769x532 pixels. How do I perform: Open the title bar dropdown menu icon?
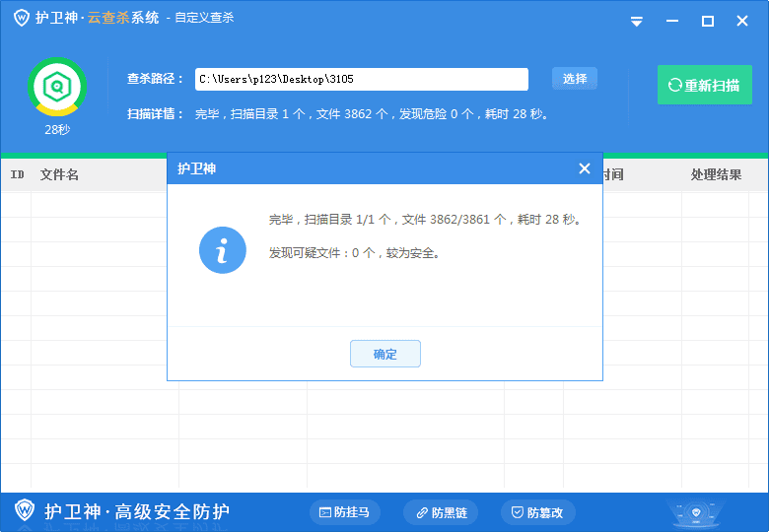[x=637, y=21]
